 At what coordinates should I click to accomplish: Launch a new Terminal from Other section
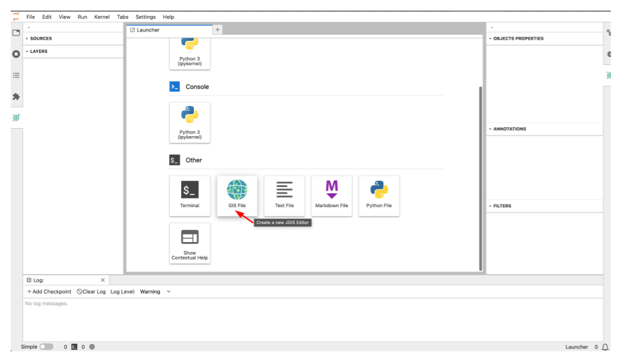point(190,195)
